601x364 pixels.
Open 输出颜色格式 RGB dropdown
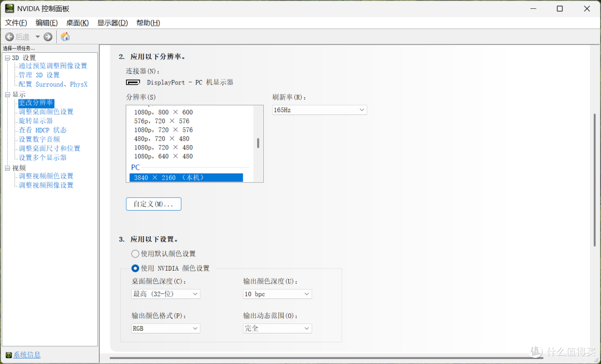pos(166,328)
